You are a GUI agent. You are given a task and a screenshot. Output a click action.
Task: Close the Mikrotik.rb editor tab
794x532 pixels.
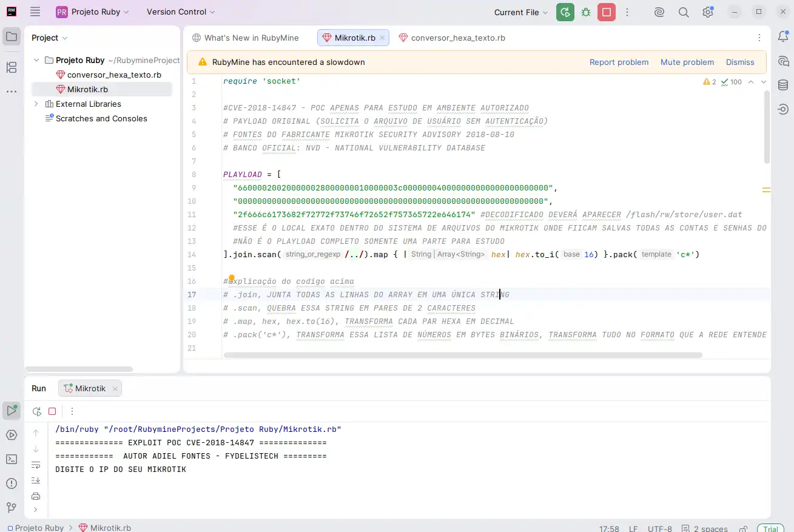382,38
